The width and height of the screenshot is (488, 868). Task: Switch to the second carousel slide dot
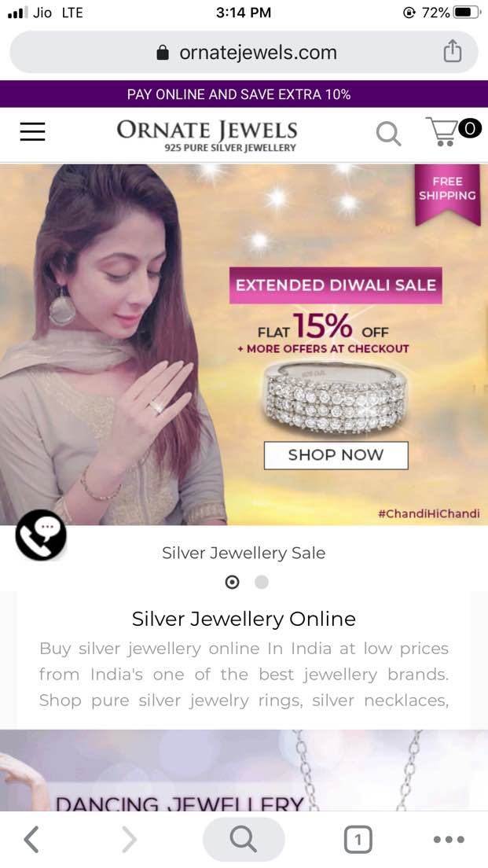(261, 582)
